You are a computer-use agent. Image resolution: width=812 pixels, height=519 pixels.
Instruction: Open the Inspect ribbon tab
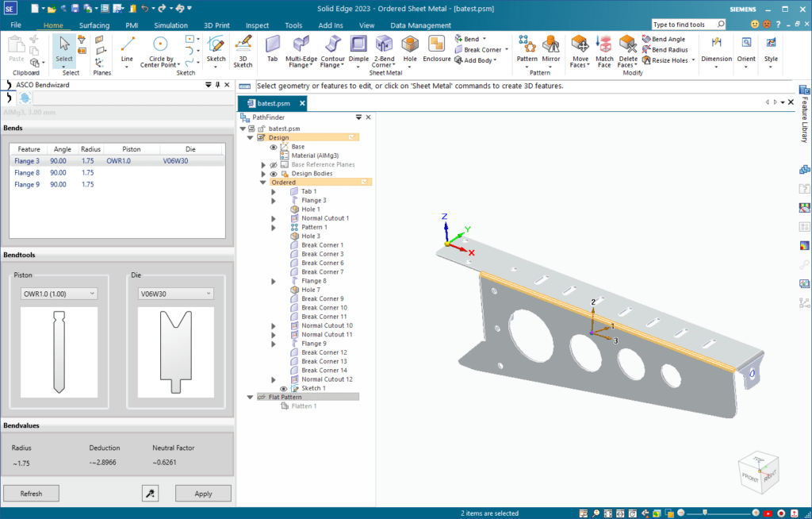pyautogui.click(x=257, y=25)
